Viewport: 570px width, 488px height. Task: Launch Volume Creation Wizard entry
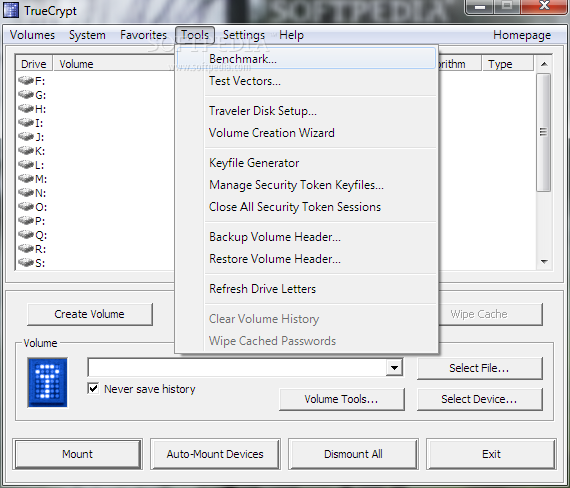coord(306,133)
